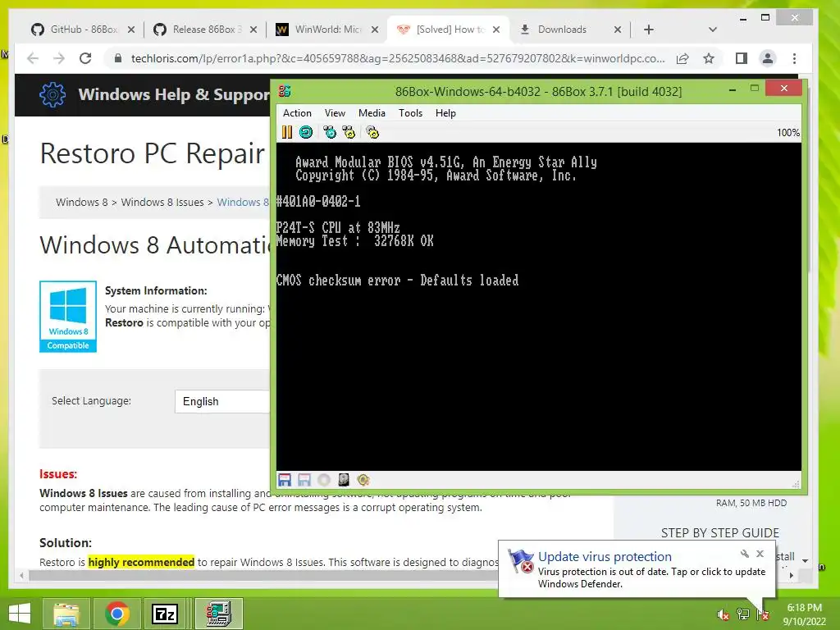Click the muted volume tray icon
This screenshot has width=840, height=630.
coord(724,614)
